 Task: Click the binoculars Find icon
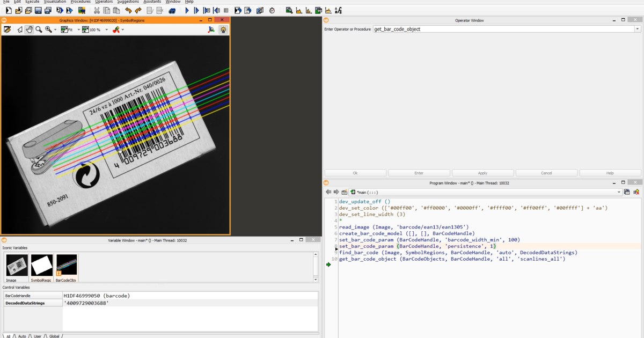172,10
